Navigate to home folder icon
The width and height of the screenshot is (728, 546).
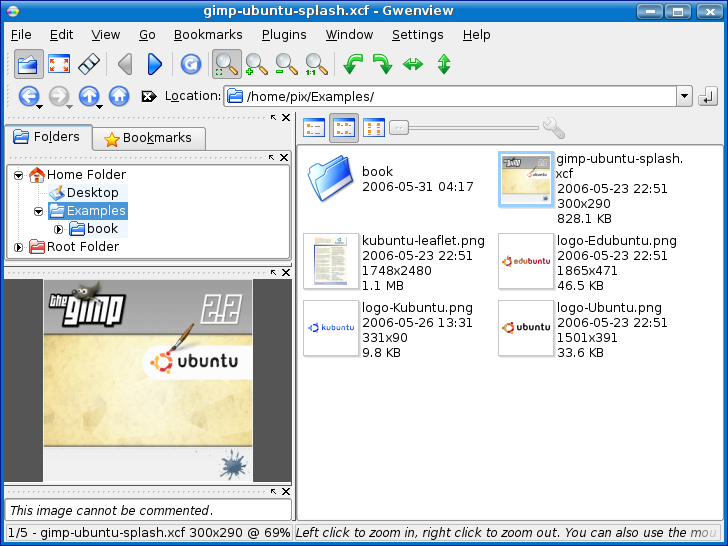pos(119,97)
